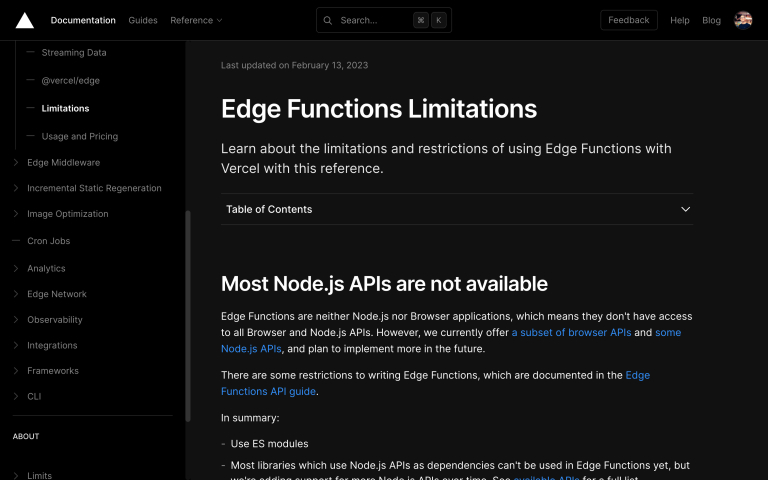
Task: Click the Feedback button
Action: 628,20
